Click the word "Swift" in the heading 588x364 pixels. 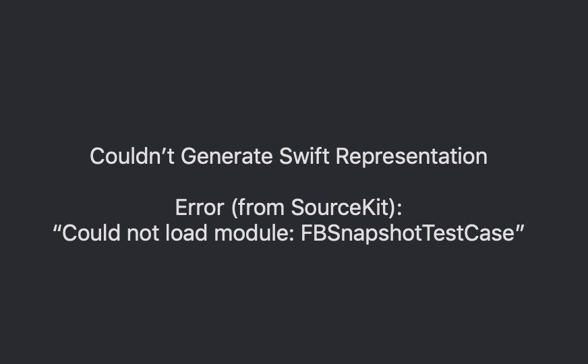pos(304,156)
